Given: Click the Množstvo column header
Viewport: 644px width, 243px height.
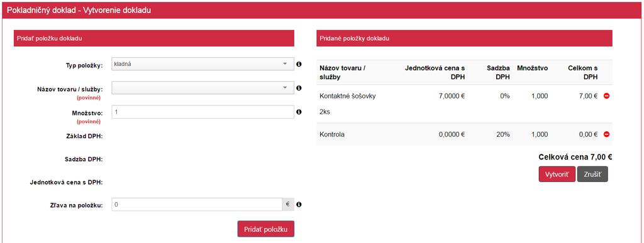Looking at the screenshot, I should click(x=532, y=68).
